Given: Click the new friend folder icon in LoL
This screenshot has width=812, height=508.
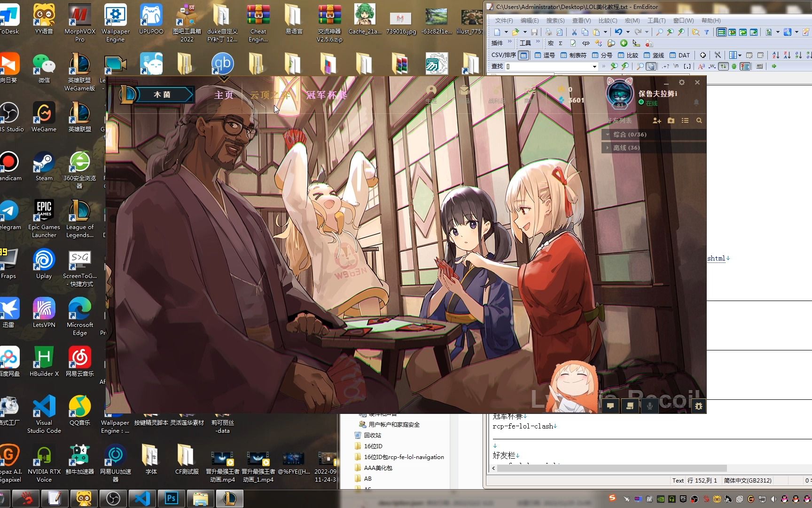Looking at the screenshot, I should [671, 121].
